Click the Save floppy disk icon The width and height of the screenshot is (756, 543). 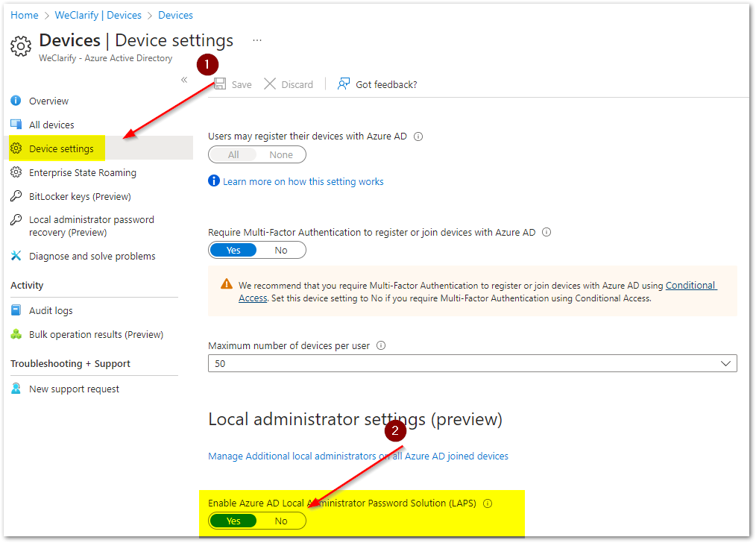point(220,84)
